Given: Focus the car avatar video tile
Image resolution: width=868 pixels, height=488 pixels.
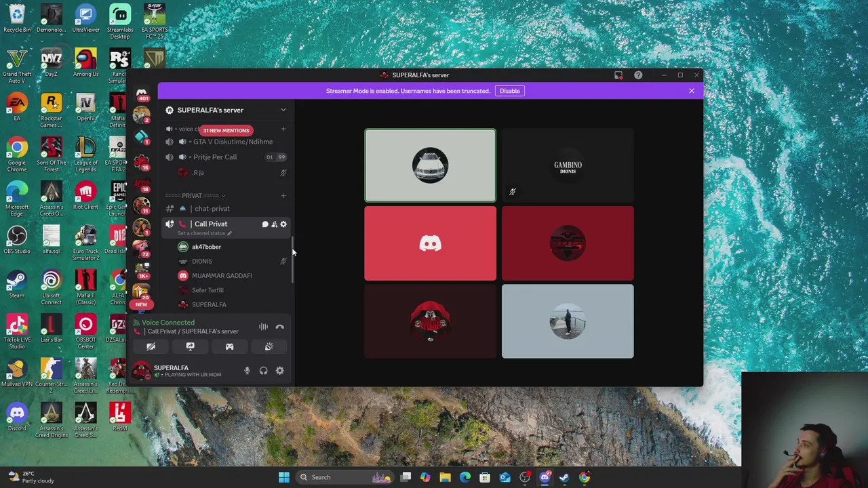Looking at the screenshot, I should 430,165.
